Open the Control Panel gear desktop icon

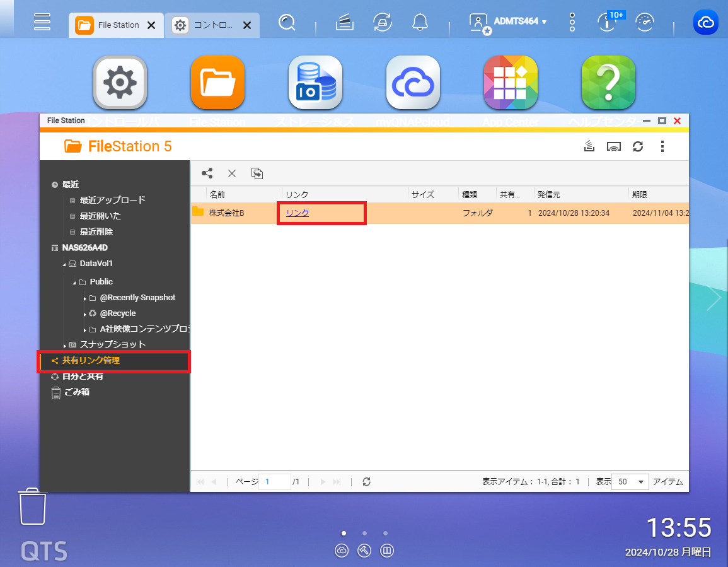pos(120,83)
